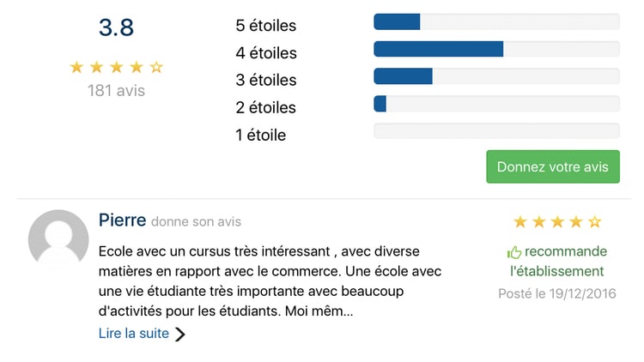Click the empty 1 étoile rating bar
Image resolution: width=644 pixels, height=362 pixels.
496,131
